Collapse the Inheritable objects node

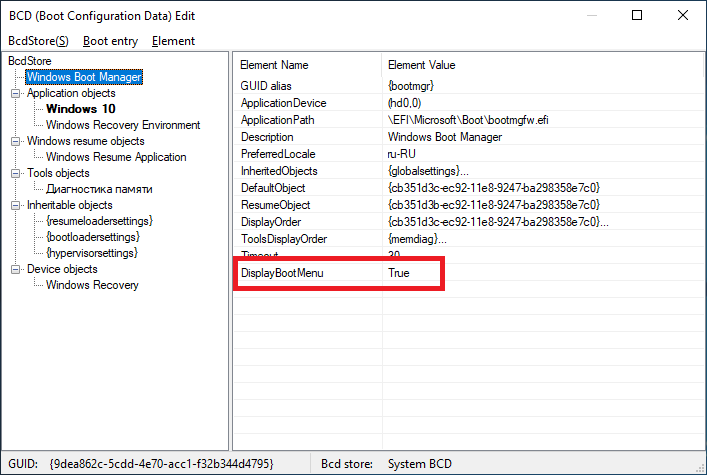point(15,205)
